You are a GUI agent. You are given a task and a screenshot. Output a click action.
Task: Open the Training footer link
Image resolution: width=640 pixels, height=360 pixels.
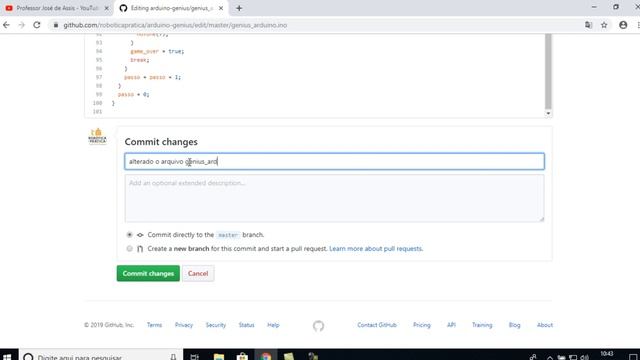(x=482, y=325)
